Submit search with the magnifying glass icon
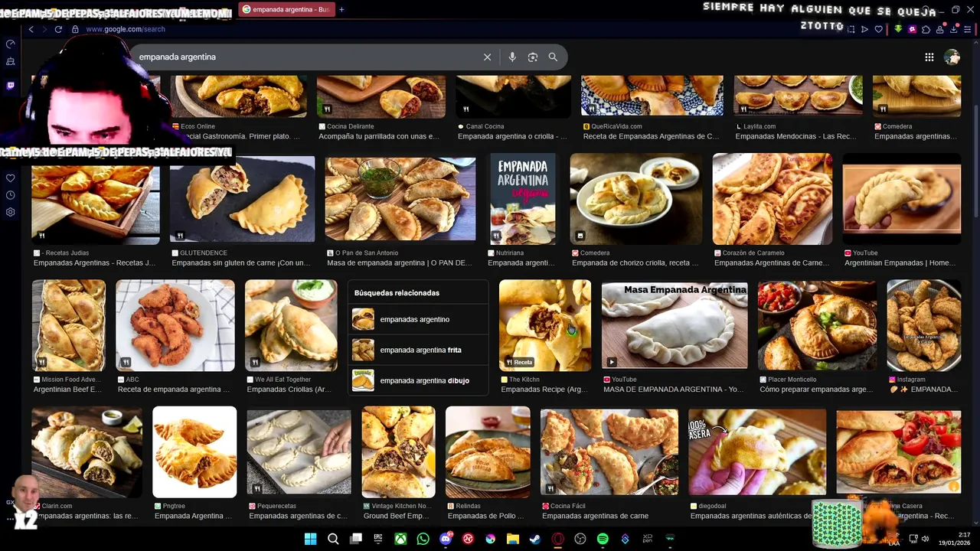This screenshot has height=551, width=980. [x=553, y=57]
